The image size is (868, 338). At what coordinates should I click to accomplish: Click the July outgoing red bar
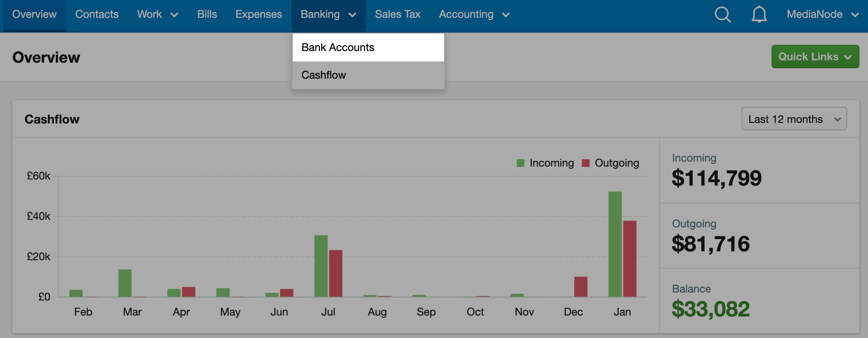(335, 273)
